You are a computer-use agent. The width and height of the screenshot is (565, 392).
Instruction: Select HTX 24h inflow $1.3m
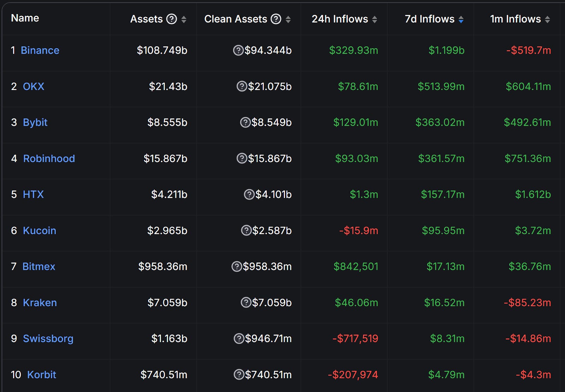point(364,194)
